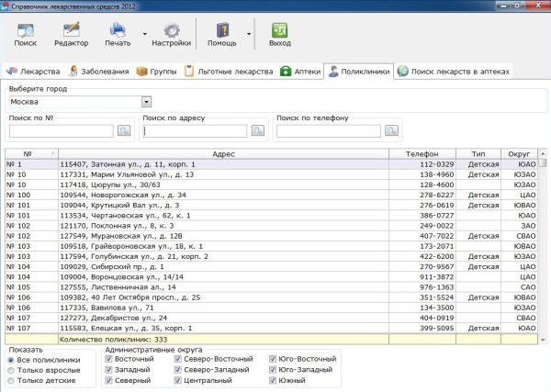
Task: Sort by the Адрес column header
Action: click(x=223, y=154)
